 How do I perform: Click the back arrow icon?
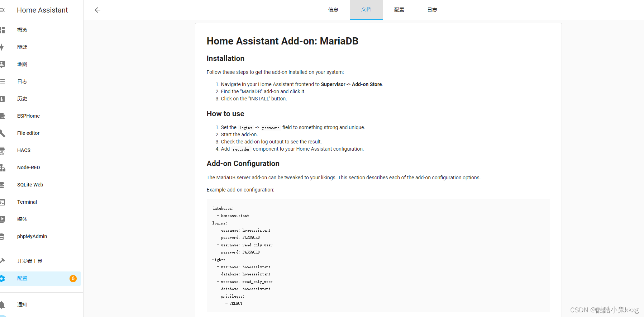tap(97, 10)
